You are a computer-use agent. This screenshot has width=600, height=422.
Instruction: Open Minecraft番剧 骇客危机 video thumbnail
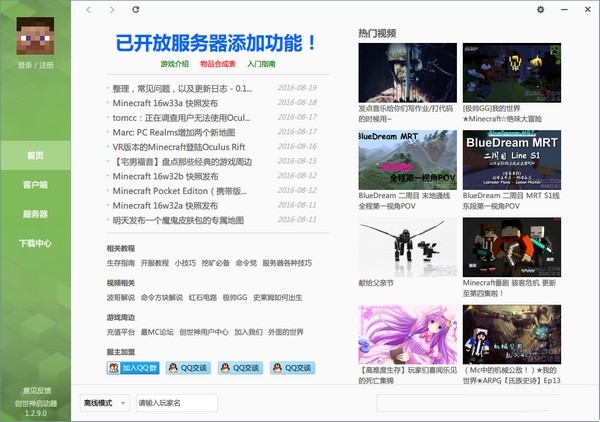click(512, 247)
